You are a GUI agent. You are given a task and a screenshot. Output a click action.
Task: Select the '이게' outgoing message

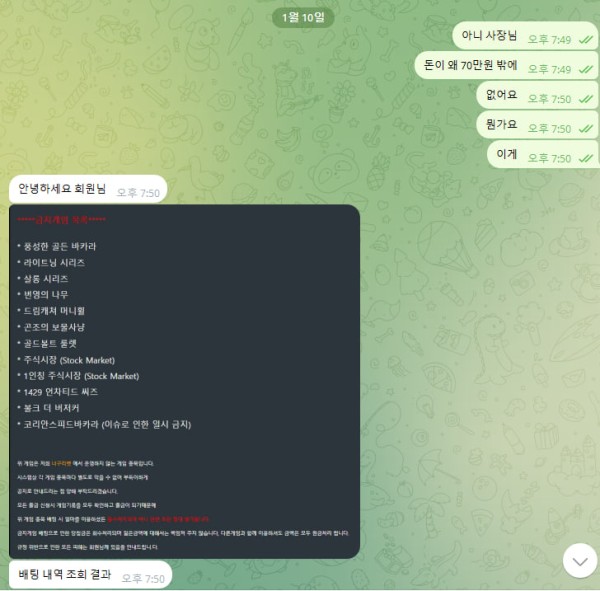[543, 154]
